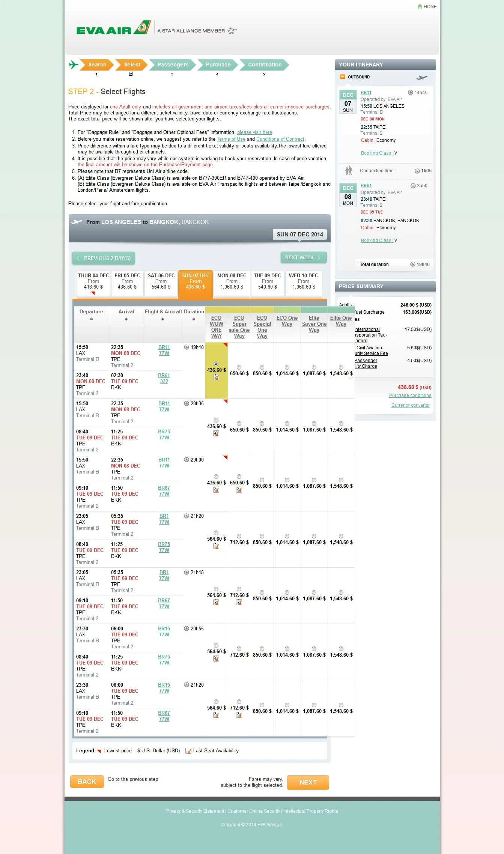Click last seat icon under 19h40 436.60 fare
504x854 pixels.
coord(216,377)
